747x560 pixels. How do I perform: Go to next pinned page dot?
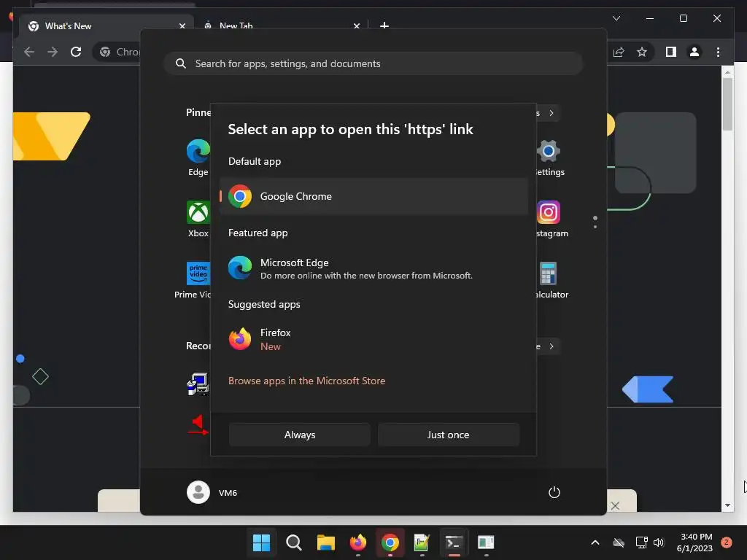(595, 227)
